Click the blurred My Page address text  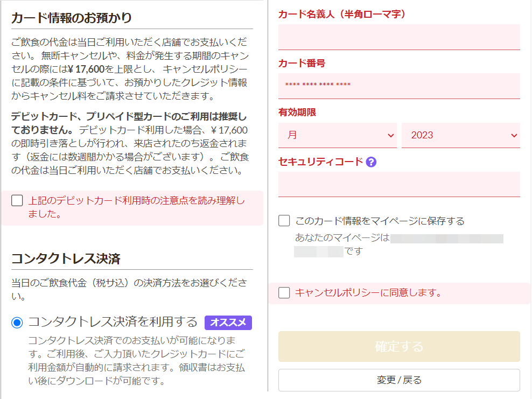447,238
